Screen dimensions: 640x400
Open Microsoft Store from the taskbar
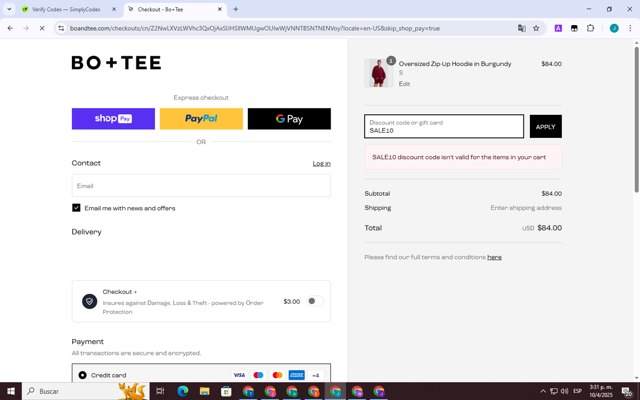pos(226,391)
